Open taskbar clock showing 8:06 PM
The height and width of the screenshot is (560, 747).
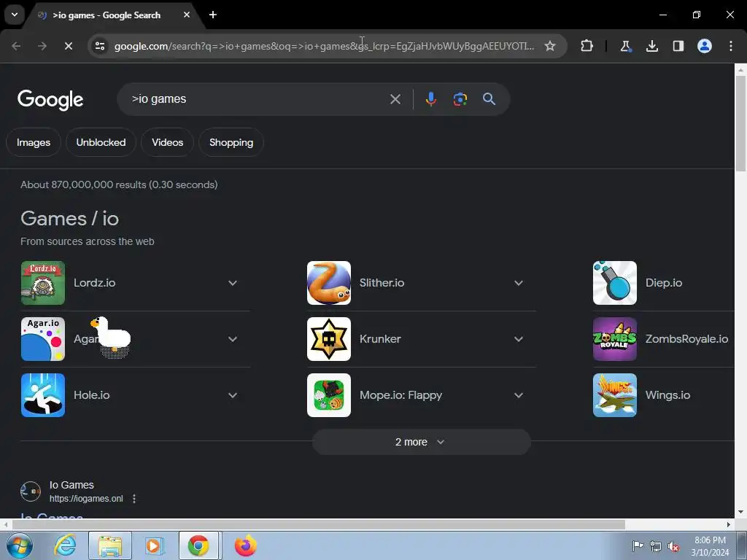point(710,546)
